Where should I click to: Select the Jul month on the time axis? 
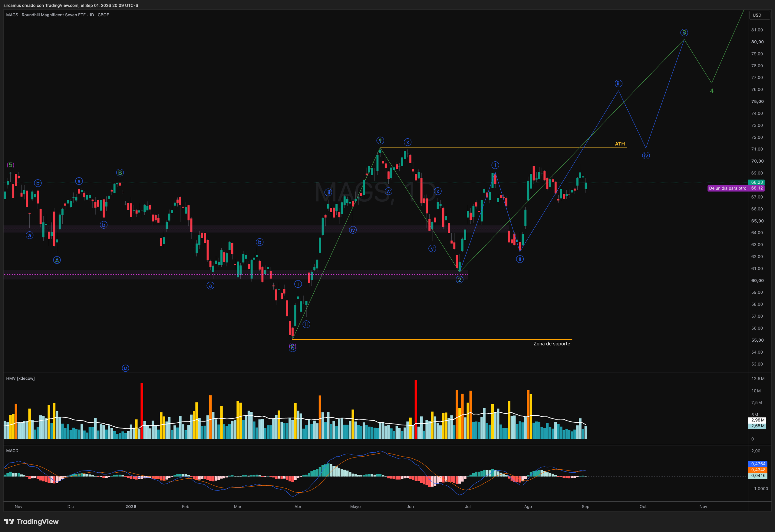468,507
